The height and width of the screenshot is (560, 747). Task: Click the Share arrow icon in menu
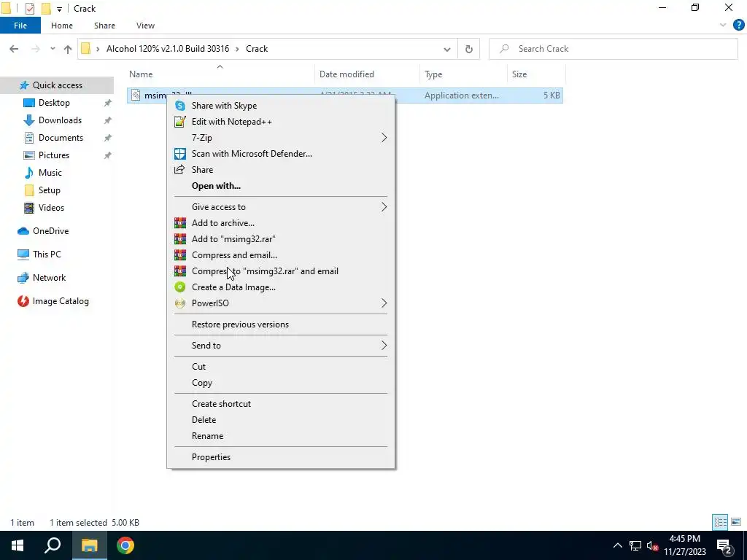tap(179, 169)
